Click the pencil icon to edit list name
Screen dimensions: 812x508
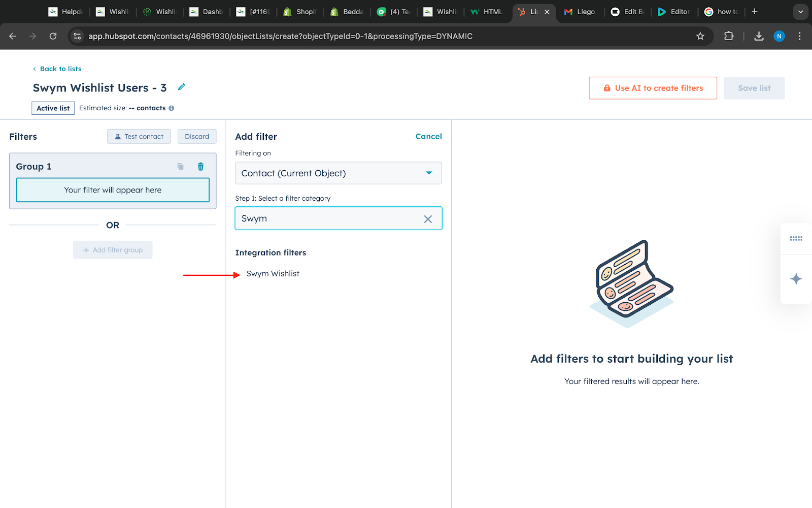pos(181,87)
